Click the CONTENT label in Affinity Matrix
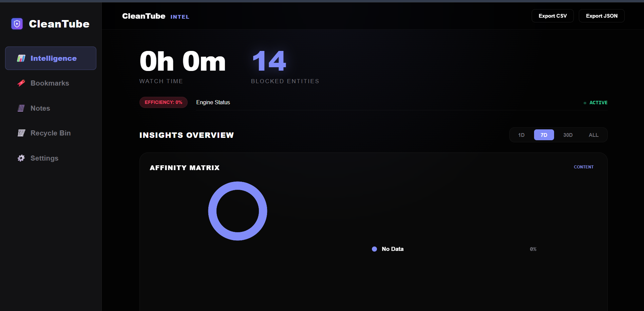The image size is (644, 311). (x=584, y=167)
